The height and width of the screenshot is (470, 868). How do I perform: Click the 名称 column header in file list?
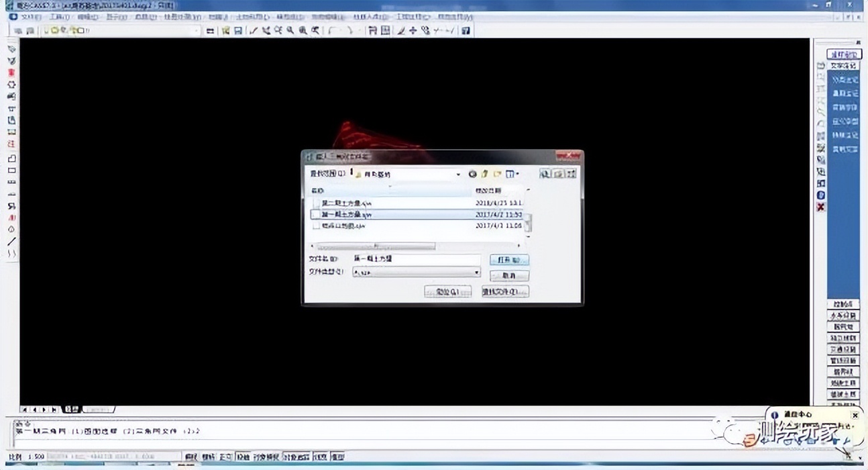pos(390,191)
